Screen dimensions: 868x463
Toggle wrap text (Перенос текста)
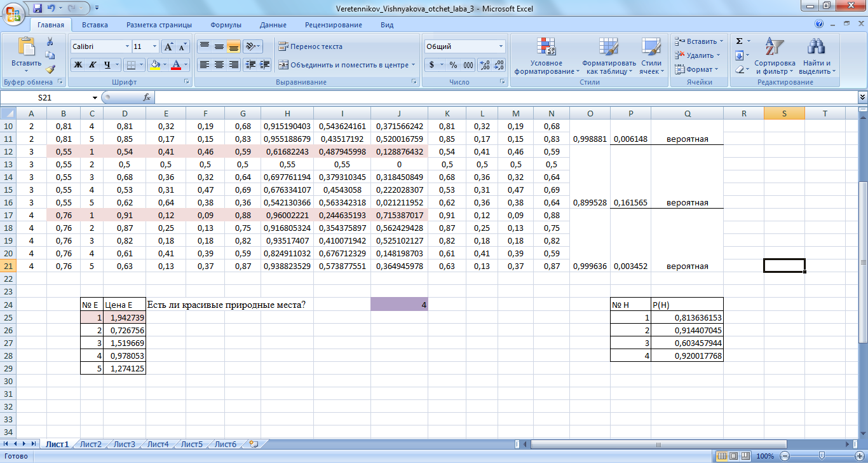pos(310,46)
